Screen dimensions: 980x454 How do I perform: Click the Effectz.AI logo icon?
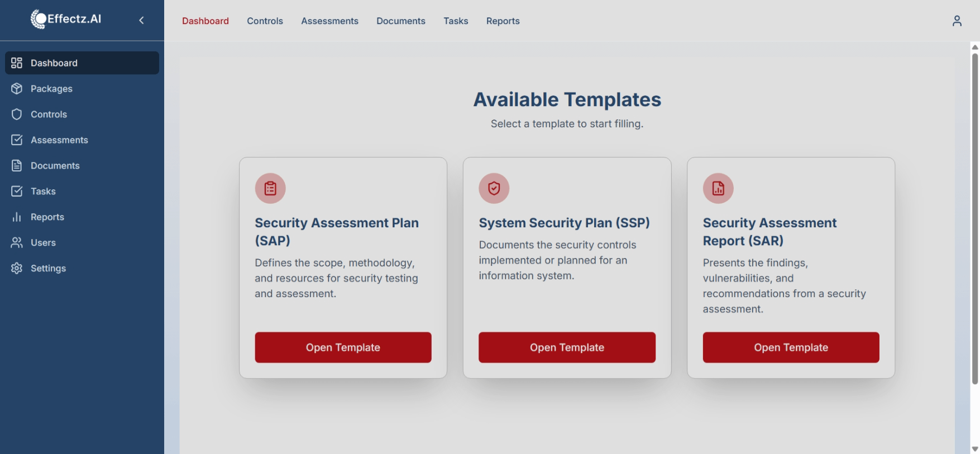point(39,19)
